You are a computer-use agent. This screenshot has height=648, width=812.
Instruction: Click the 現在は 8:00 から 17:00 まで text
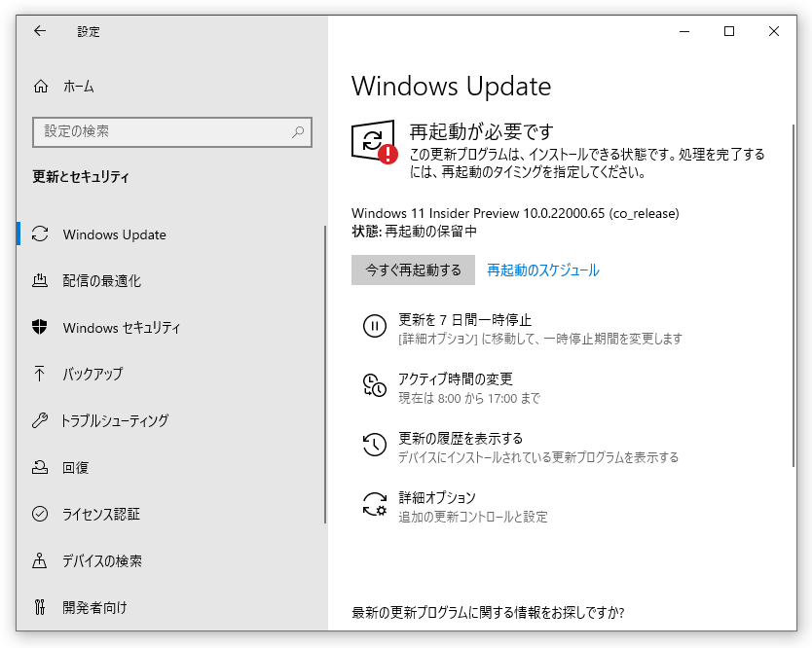(x=469, y=398)
